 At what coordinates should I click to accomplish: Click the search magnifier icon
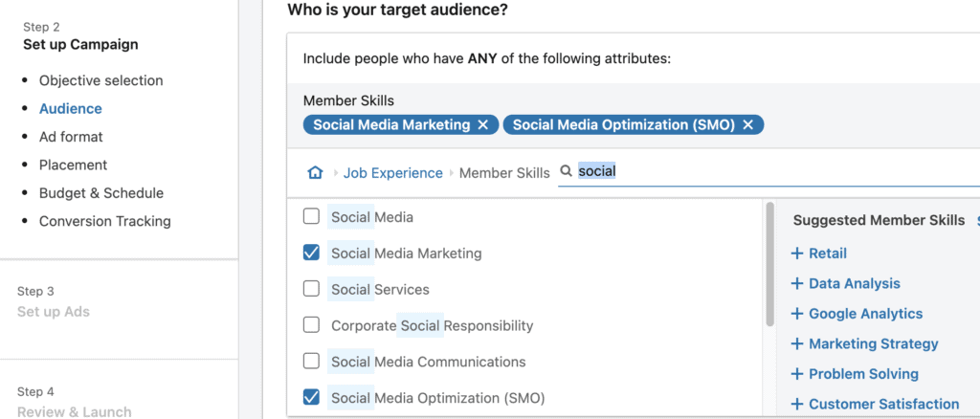point(567,172)
